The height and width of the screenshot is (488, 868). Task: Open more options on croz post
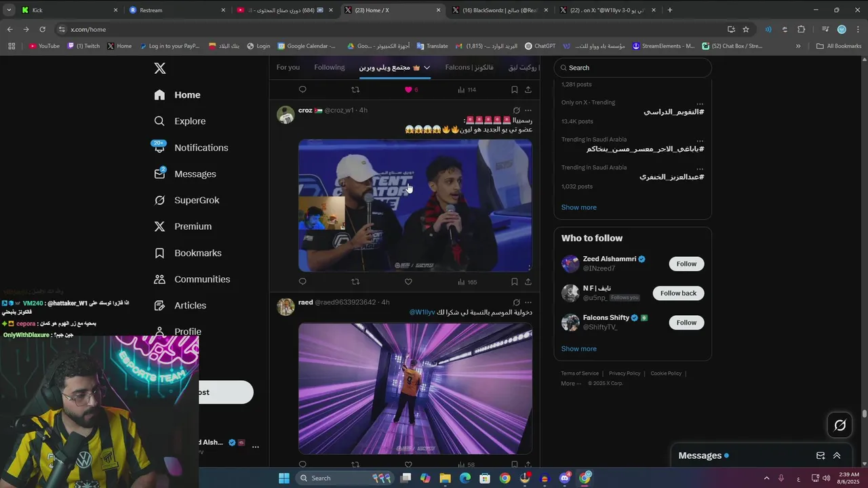[528, 110]
